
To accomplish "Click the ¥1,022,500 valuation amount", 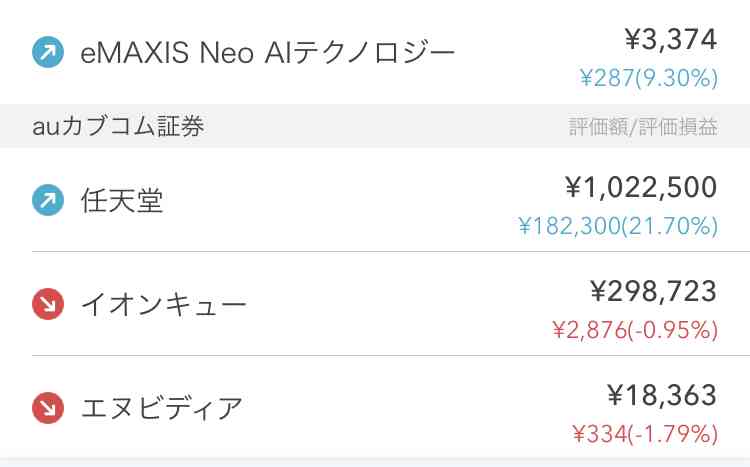I will [x=641, y=187].
